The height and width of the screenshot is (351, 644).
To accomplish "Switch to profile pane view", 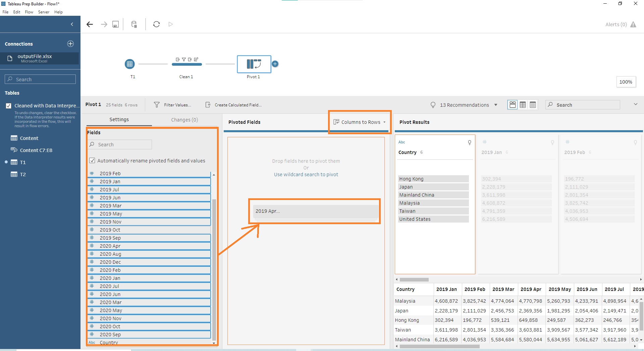I will (x=513, y=105).
